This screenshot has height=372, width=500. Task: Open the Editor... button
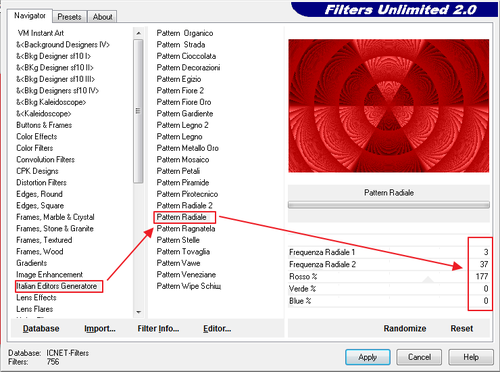coord(217,329)
